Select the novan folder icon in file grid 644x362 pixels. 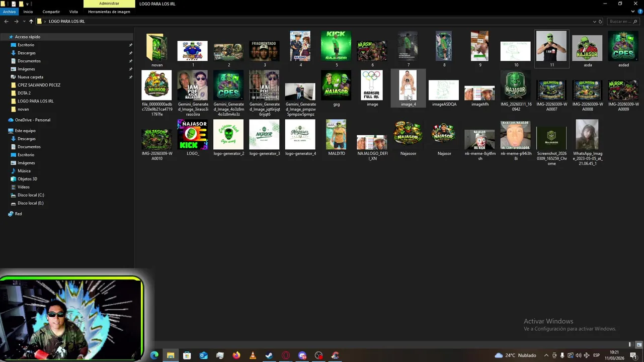(156, 47)
